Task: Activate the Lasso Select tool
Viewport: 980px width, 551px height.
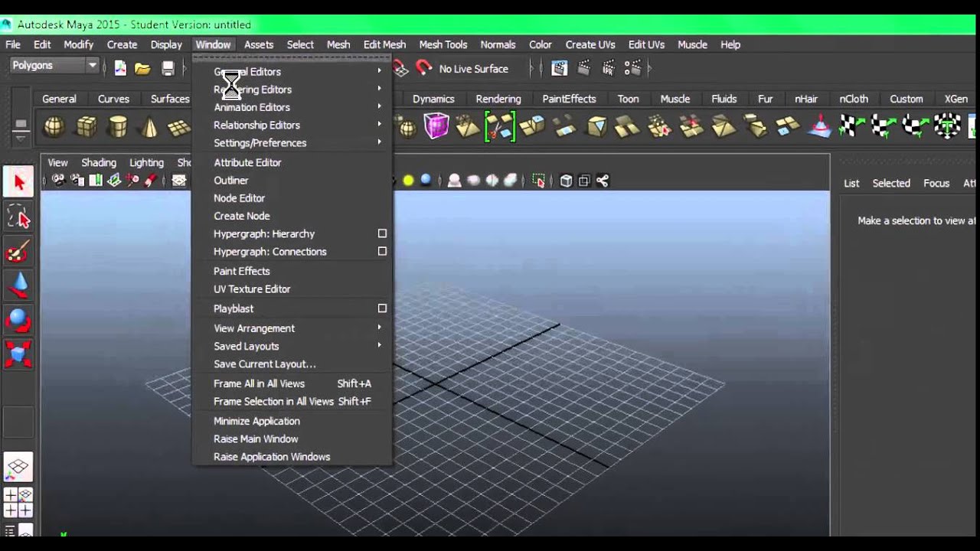Action: [19, 217]
